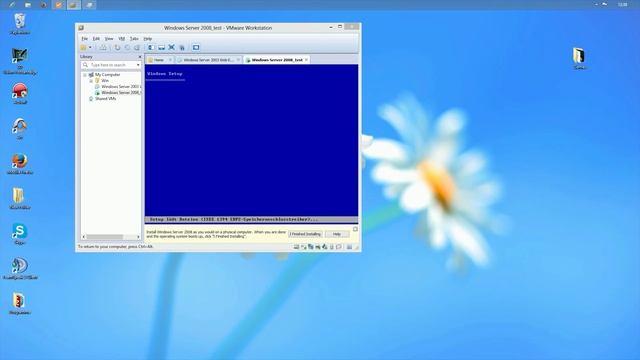The height and width of the screenshot is (360, 640).
Task: Close the Windows Server 2008_test tab
Action: (x=307, y=60)
